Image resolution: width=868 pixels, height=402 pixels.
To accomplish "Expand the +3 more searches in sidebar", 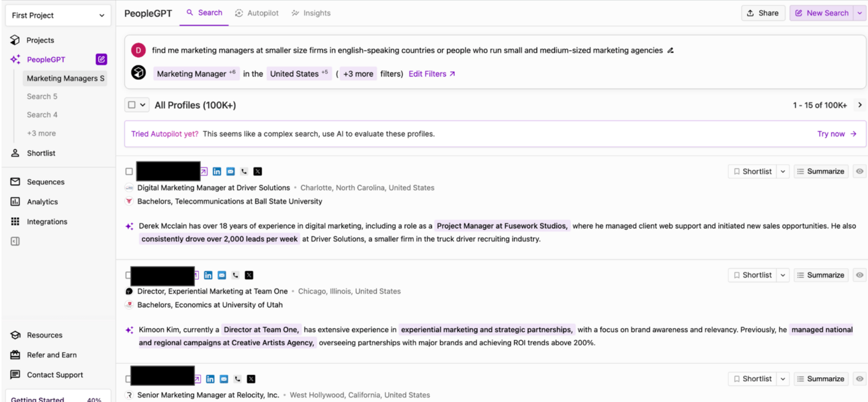I will point(41,133).
